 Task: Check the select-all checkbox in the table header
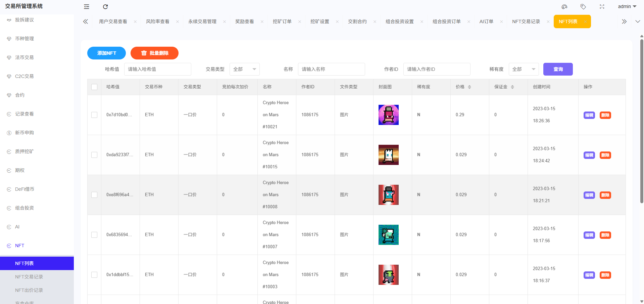(94, 87)
